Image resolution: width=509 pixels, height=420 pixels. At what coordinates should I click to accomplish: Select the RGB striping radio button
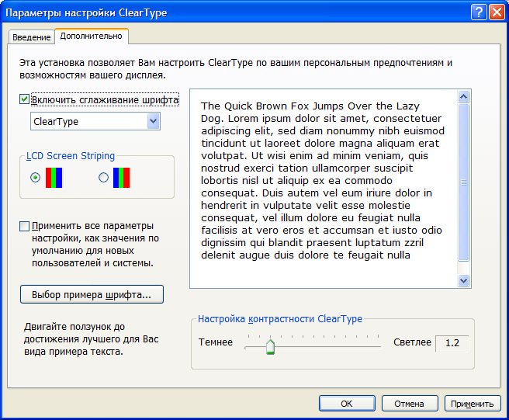click(x=36, y=177)
